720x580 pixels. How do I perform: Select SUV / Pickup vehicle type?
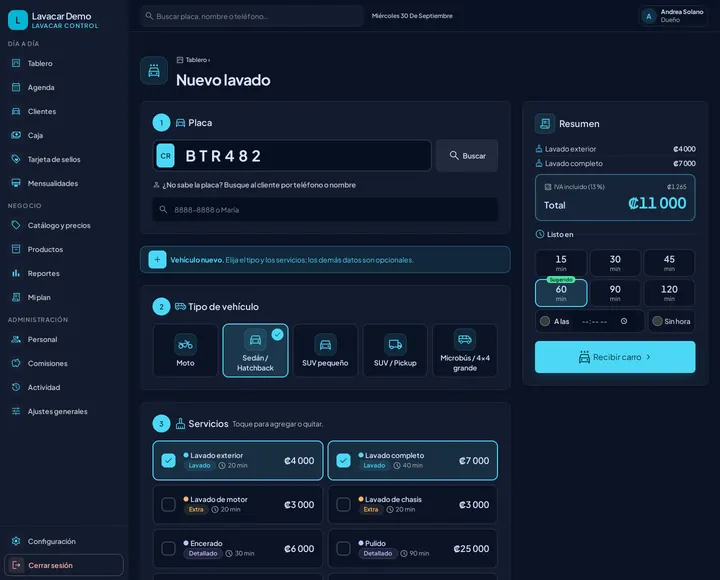pos(395,351)
